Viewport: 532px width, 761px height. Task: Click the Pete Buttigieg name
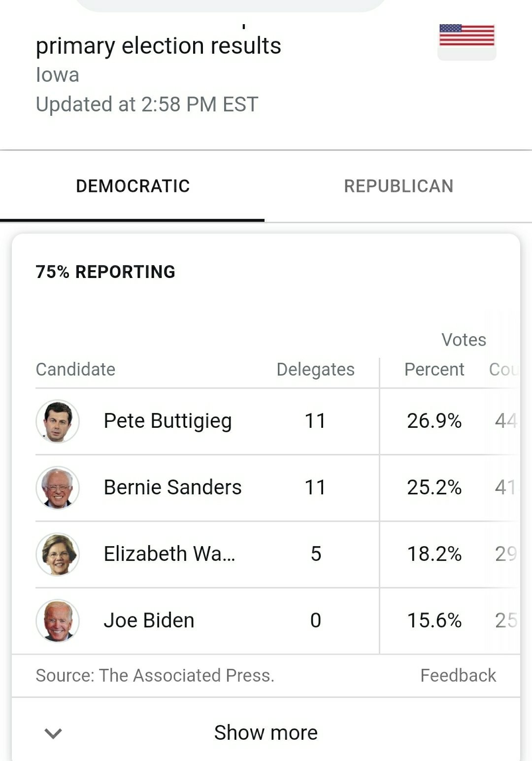(x=167, y=421)
